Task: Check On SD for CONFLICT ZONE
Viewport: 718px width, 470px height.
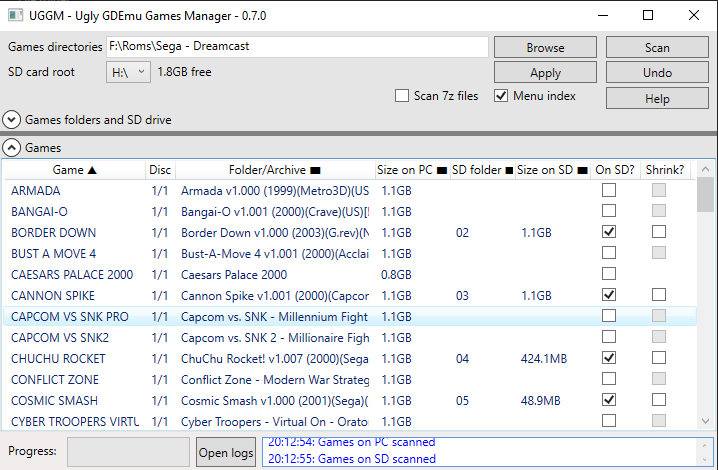Action: pyautogui.click(x=609, y=379)
